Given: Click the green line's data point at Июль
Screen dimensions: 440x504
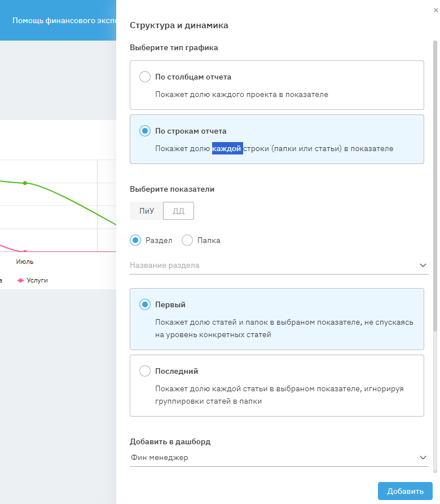Looking at the screenshot, I should (x=25, y=183).
